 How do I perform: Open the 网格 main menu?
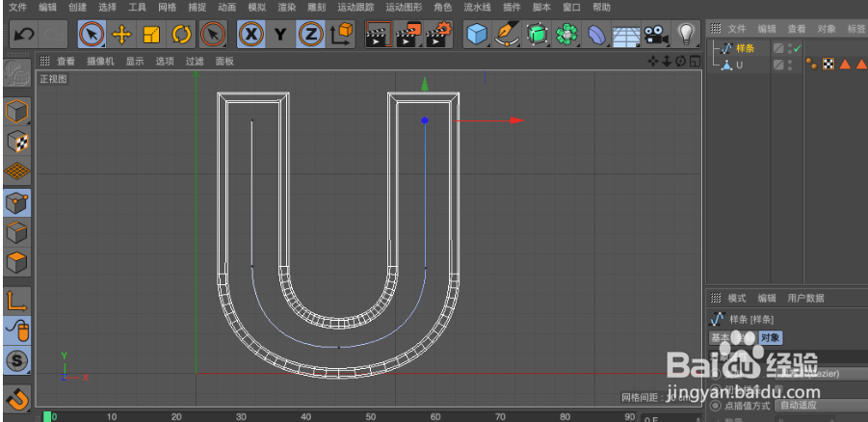[167, 8]
